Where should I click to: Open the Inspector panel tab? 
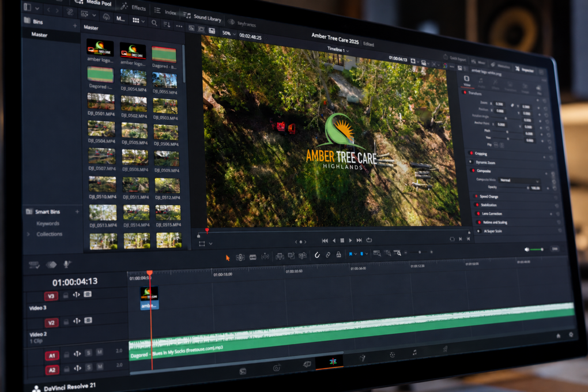524,69
